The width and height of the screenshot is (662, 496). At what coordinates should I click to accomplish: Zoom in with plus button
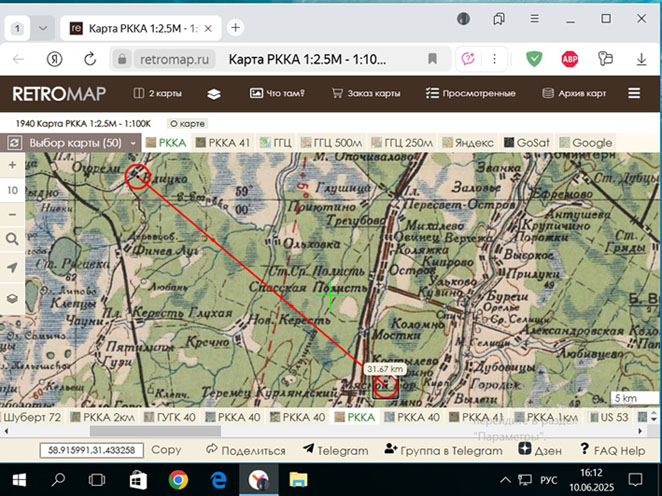(12, 165)
